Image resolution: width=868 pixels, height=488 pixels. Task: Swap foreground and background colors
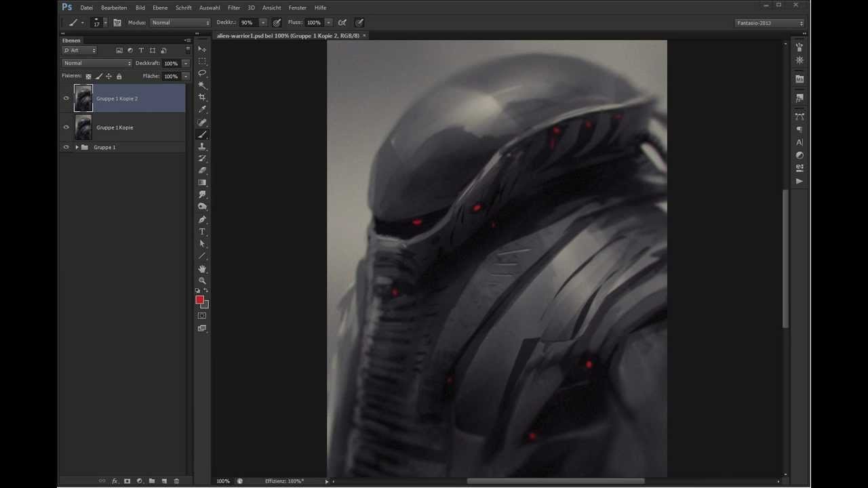[x=206, y=291]
